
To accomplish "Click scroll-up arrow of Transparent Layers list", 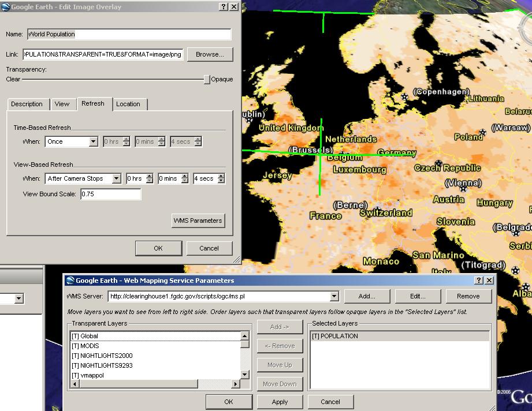I will pos(244,336).
